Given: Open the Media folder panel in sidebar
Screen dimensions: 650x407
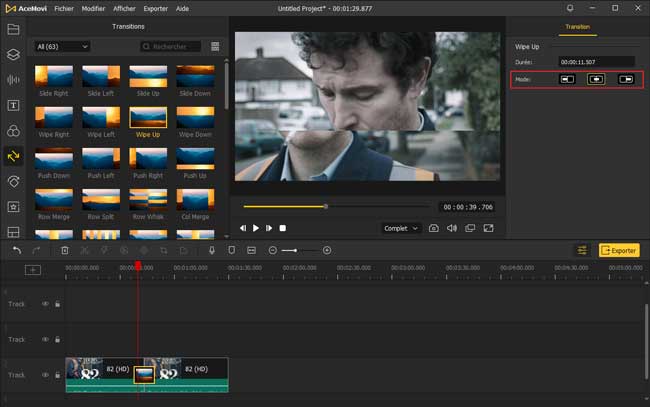Looking at the screenshot, I should (13, 30).
